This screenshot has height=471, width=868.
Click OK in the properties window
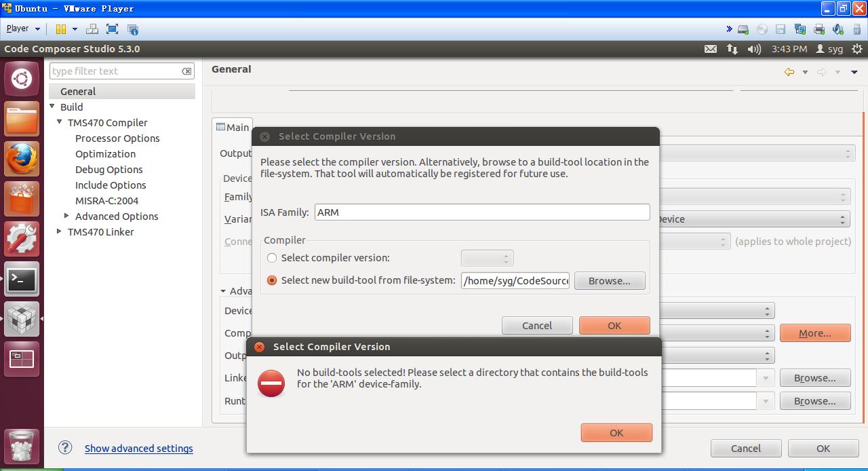[x=823, y=449]
